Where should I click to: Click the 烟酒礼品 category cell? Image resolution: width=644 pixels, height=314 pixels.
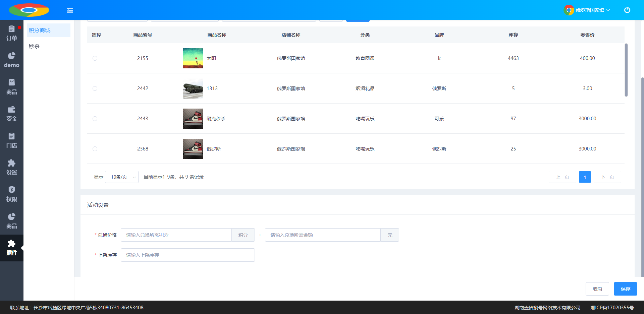pos(365,88)
